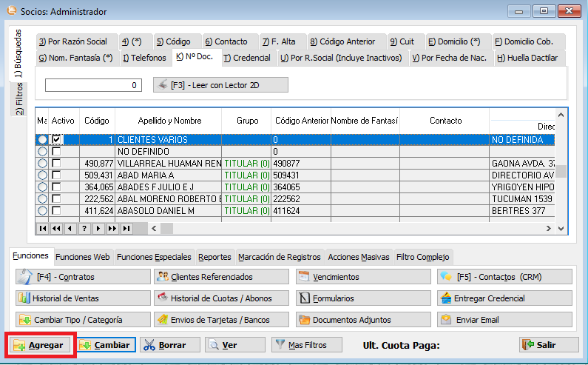The height and width of the screenshot is (365, 588).
Task: Click Enviar Email
Action: pos(504,321)
